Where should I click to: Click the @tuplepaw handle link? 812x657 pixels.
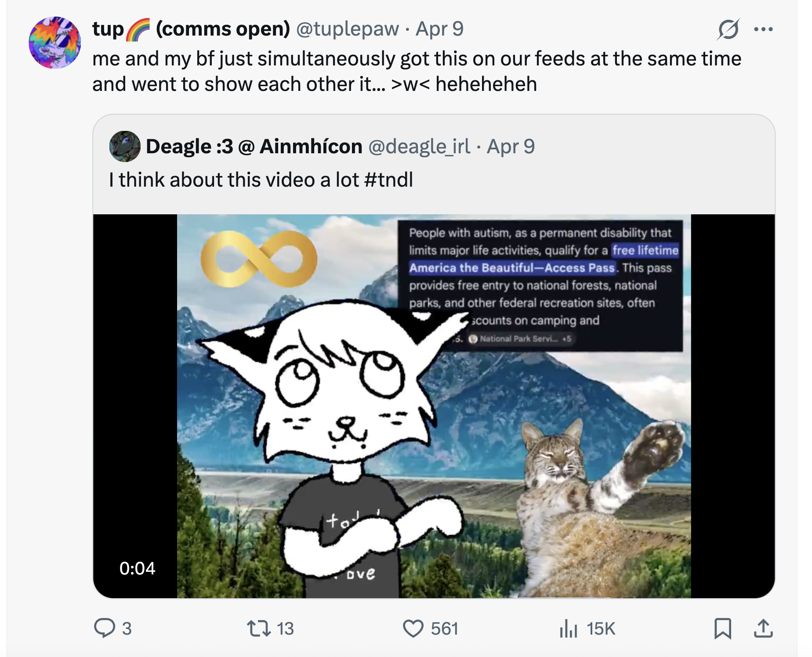(348, 29)
